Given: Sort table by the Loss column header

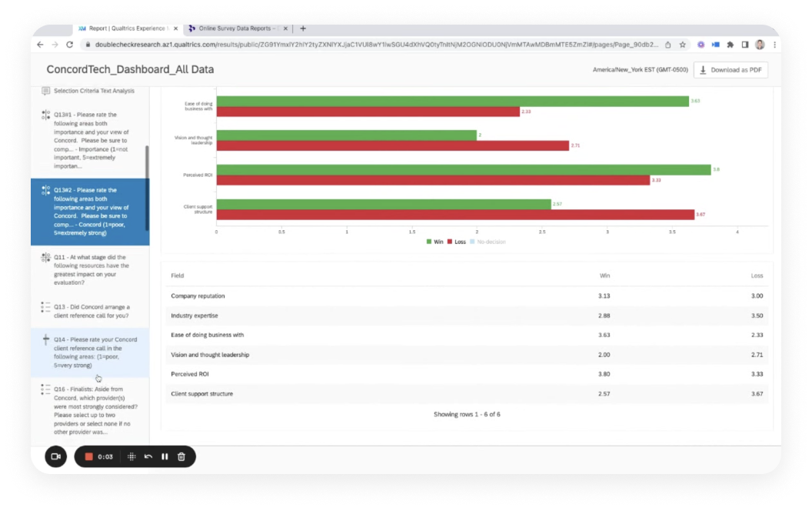Looking at the screenshot, I should pyautogui.click(x=757, y=276).
